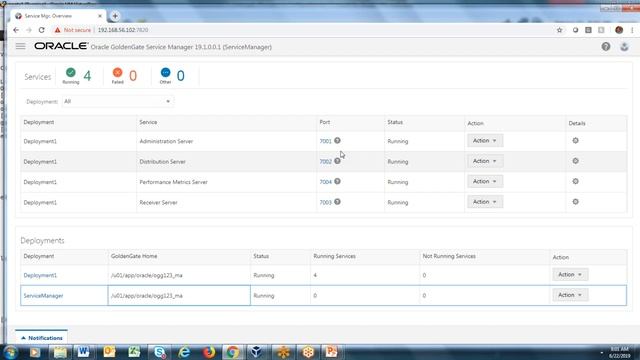
Task: Click the Not secure warning icon
Action: tap(57, 30)
